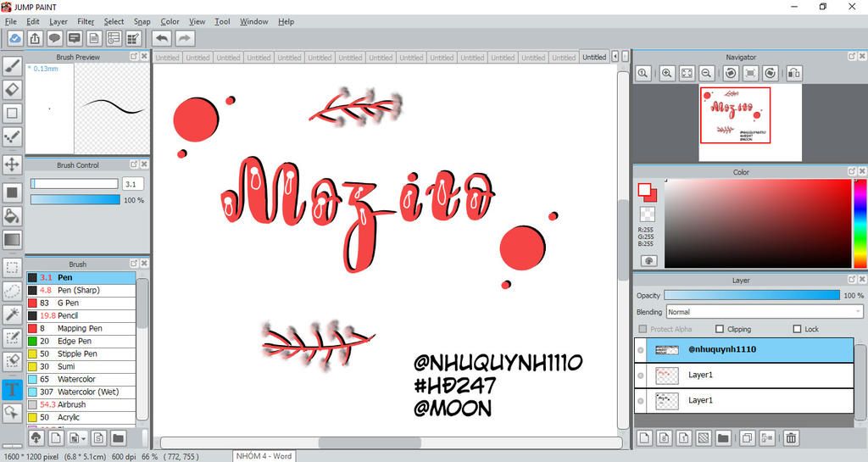The height and width of the screenshot is (462, 868).
Task: Select the Move tool
Action: [x=12, y=164]
